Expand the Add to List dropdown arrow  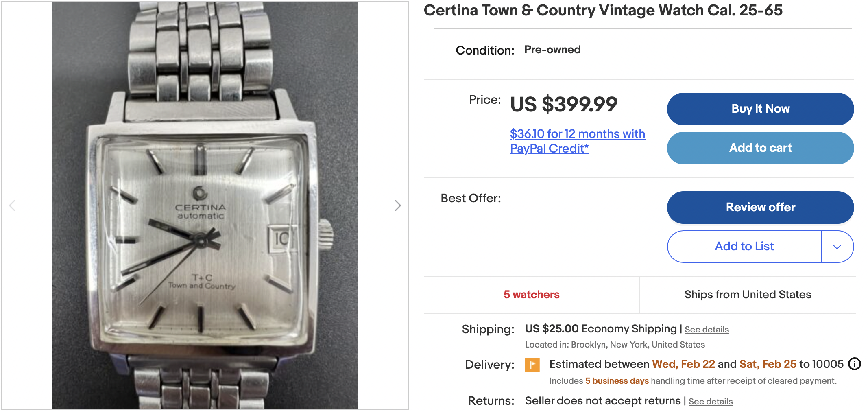[837, 247]
